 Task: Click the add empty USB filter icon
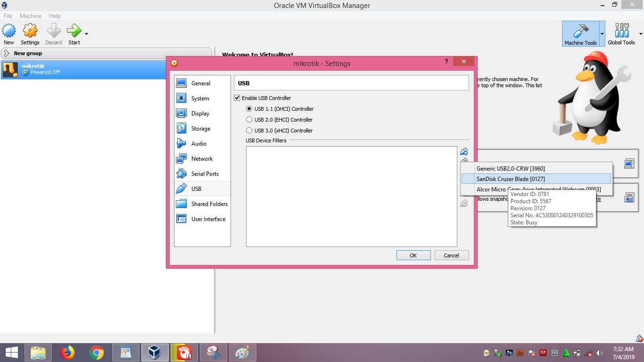[x=464, y=151]
